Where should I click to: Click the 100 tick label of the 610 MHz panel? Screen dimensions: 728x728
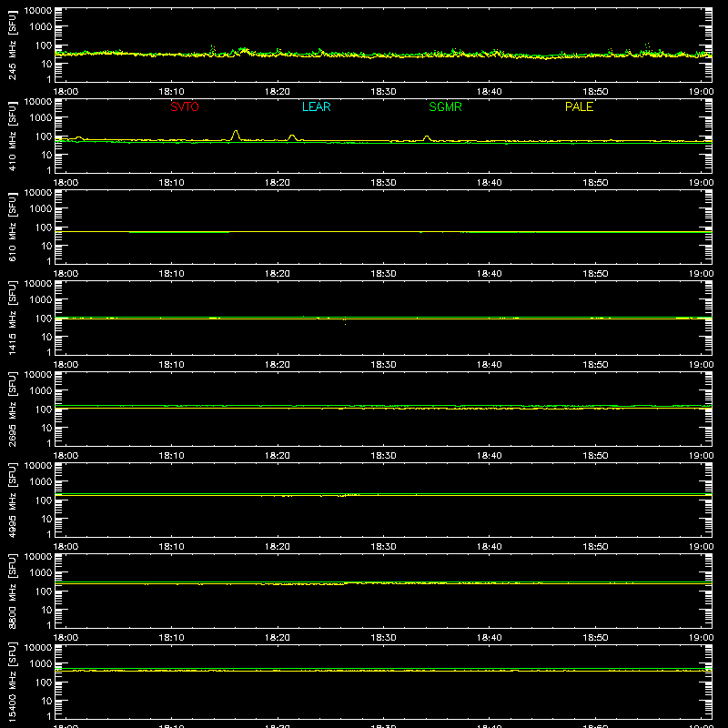tap(44, 227)
